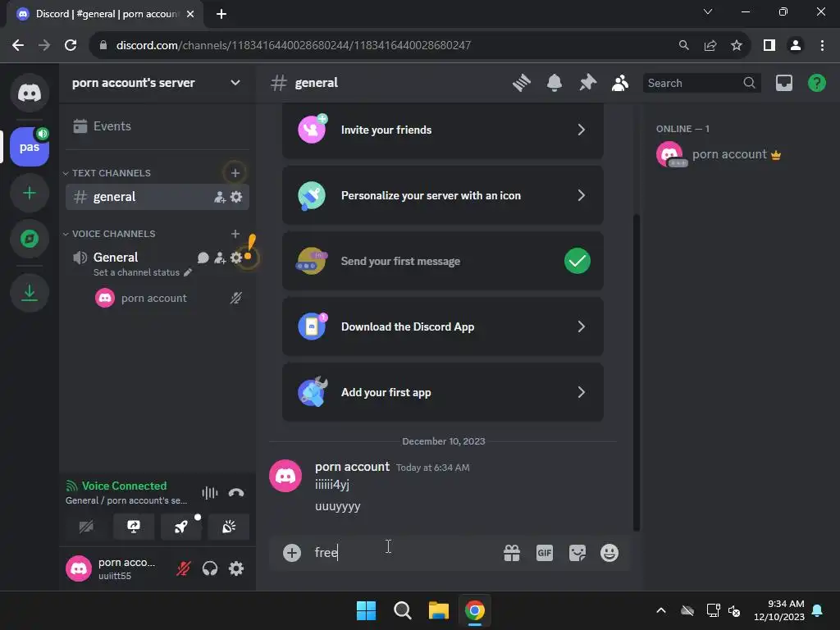Open Windows Start menu

[x=367, y=610]
